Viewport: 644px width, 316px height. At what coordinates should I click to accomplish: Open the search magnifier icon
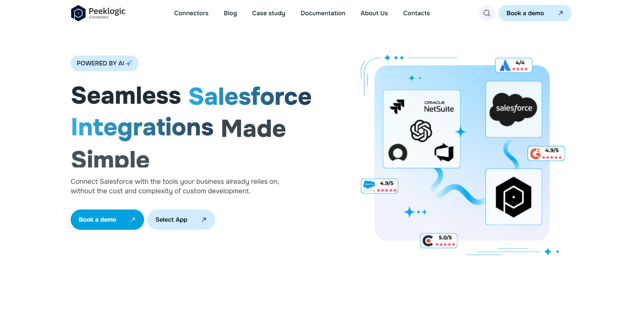pyautogui.click(x=487, y=13)
